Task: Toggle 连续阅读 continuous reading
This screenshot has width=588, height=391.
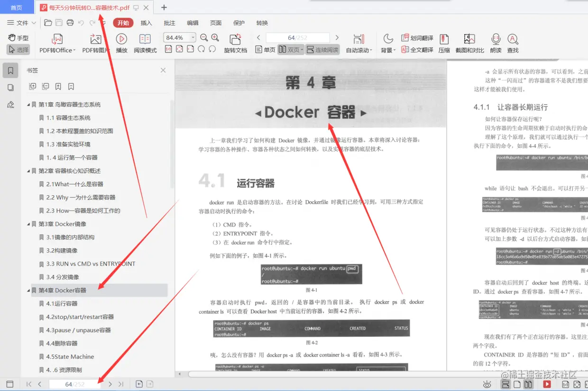Action: pos(322,50)
